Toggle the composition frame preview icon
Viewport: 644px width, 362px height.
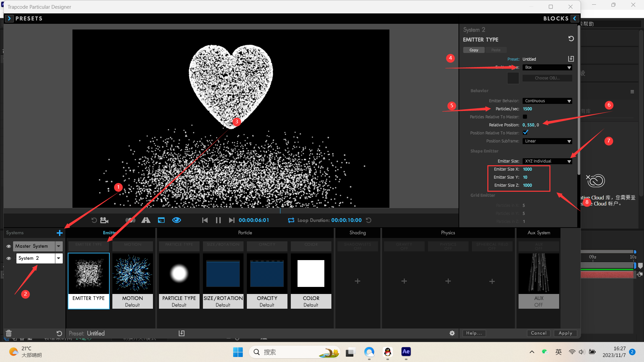[161, 220]
